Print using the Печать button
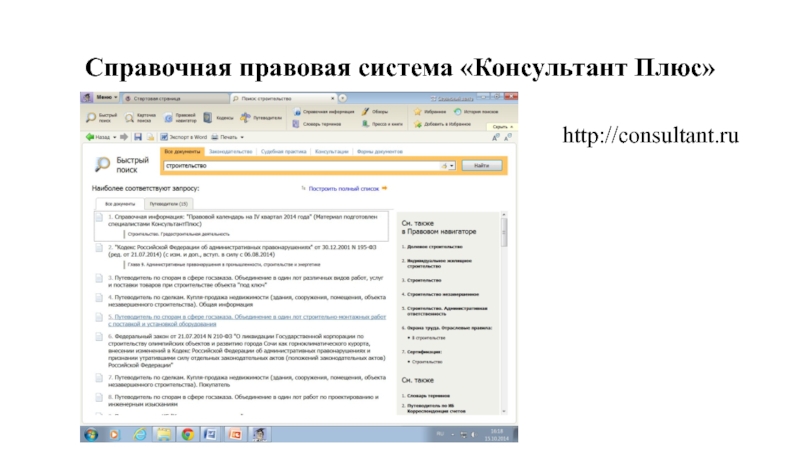The height and width of the screenshot is (450, 800). tap(224, 137)
